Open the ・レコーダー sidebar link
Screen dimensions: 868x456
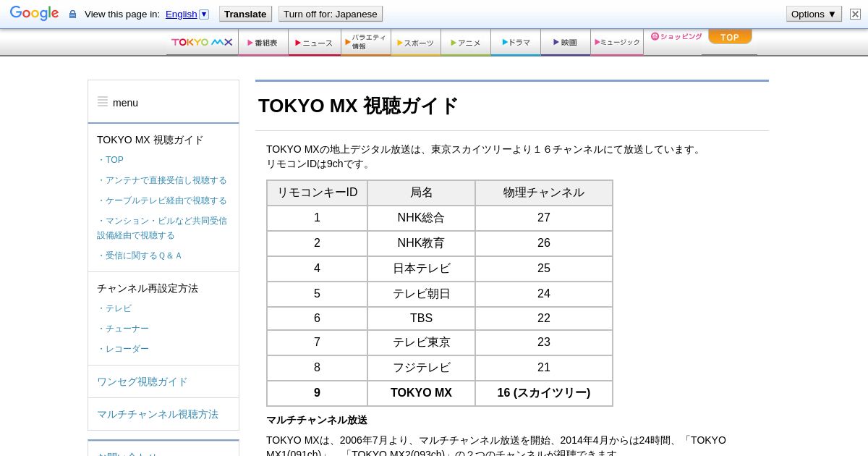(x=123, y=349)
